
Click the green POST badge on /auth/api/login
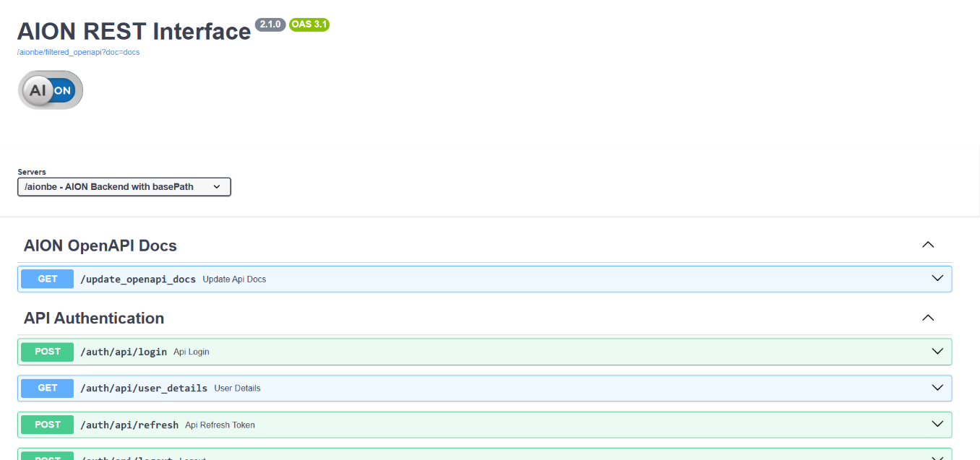coord(46,352)
